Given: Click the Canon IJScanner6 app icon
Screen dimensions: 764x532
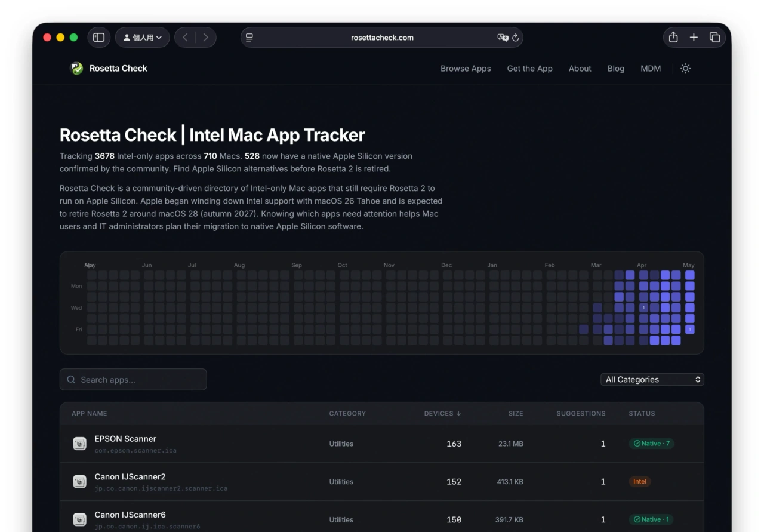Looking at the screenshot, I should tap(79, 520).
